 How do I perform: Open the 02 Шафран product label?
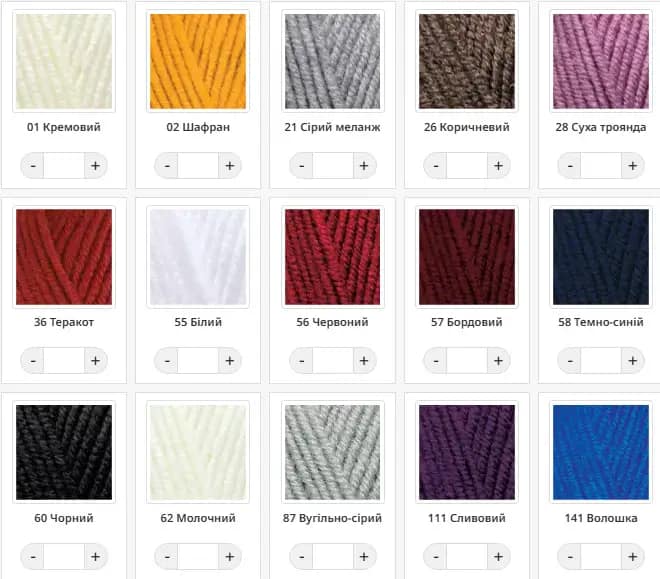point(198,127)
